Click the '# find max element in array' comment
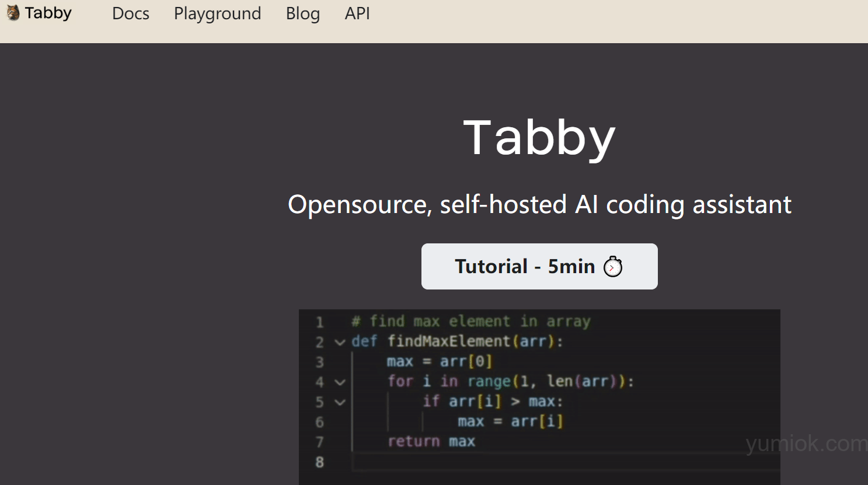868x485 pixels. [x=471, y=322]
